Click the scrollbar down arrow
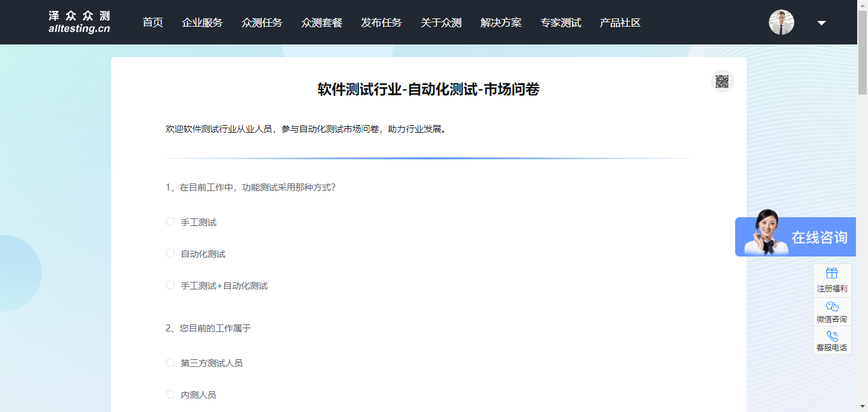This screenshot has height=412, width=868. coord(862,406)
